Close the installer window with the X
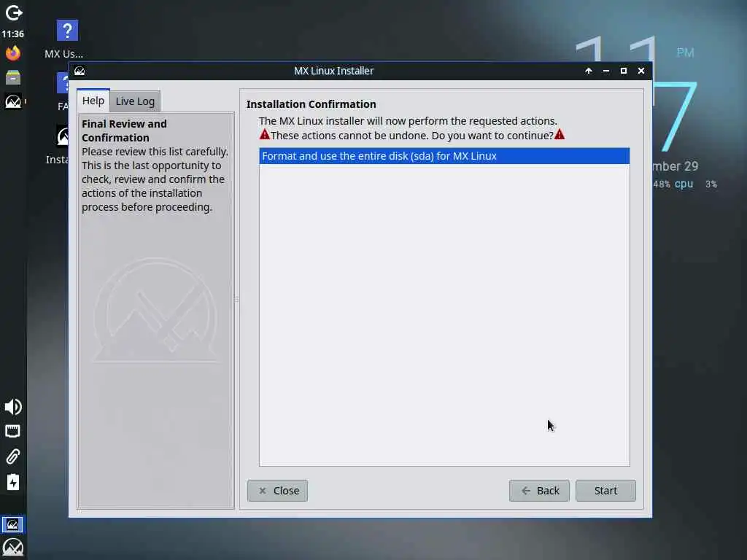 641,71
